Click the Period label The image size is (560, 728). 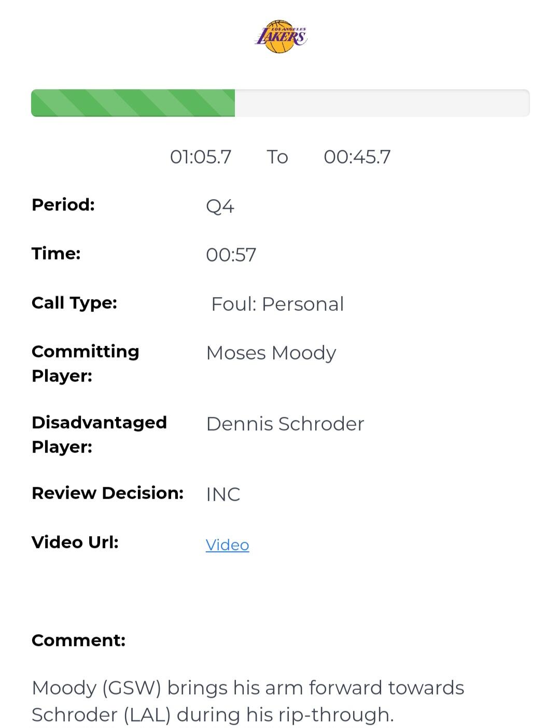point(63,205)
